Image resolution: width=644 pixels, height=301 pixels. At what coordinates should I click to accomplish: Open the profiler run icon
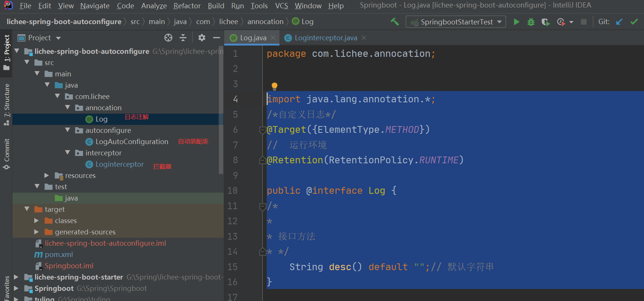[x=561, y=22]
